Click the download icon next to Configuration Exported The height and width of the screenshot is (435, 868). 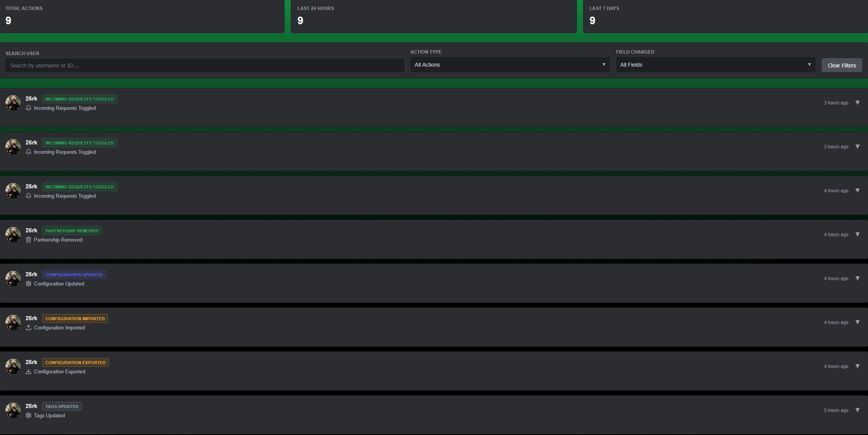(x=28, y=372)
